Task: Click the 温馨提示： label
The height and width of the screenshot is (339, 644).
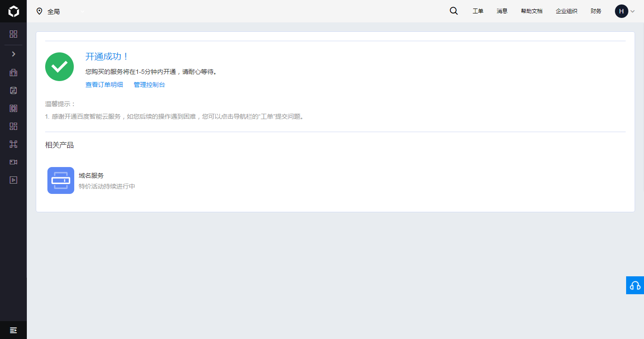Action: pos(61,104)
